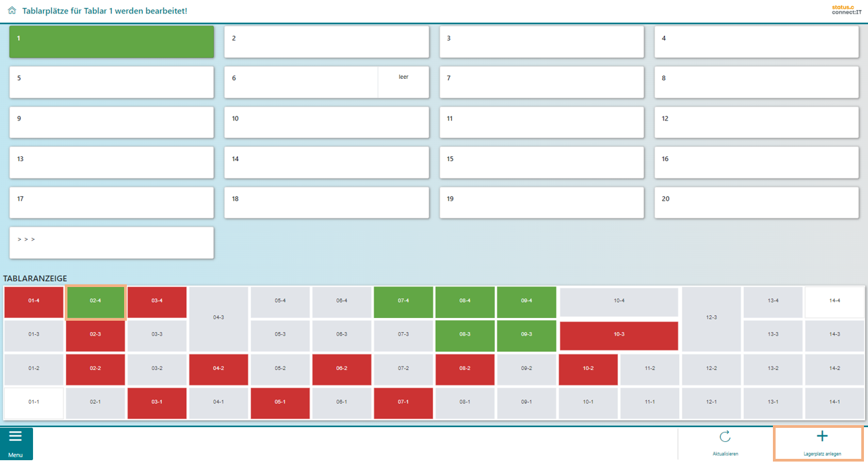Select red tray cell 01-4
This screenshot has width=868, height=473.
coord(34,301)
